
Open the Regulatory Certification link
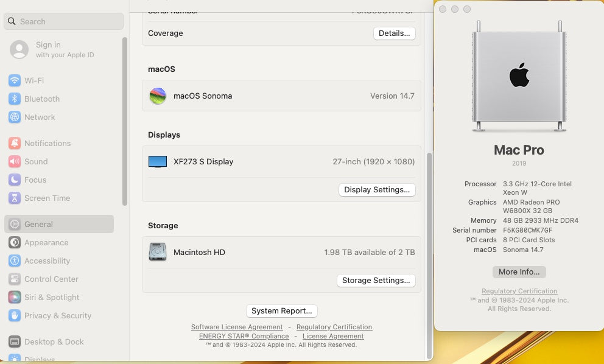tap(334, 327)
